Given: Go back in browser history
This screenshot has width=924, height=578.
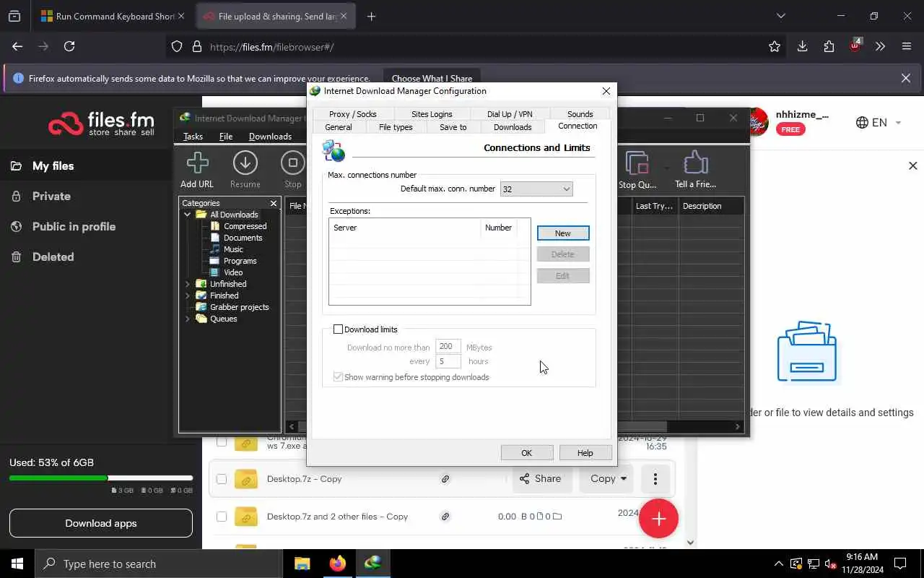Looking at the screenshot, I should 17,46.
